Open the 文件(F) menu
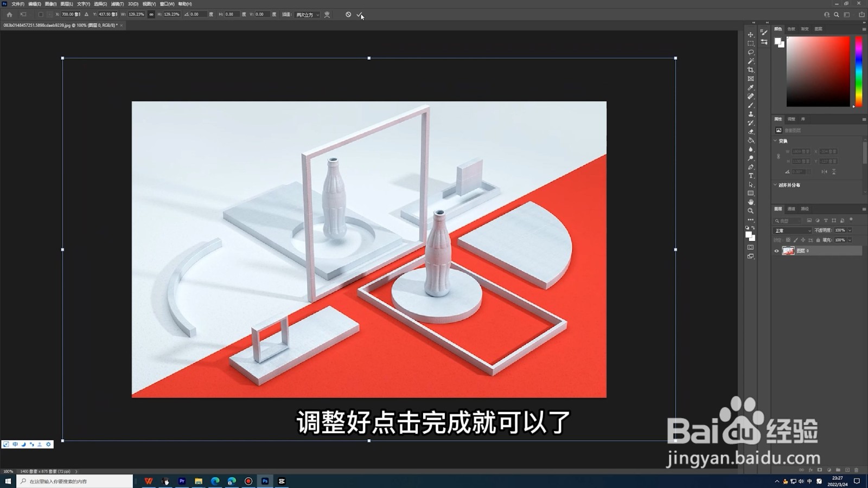Screen dimensions: 868x488 click(18, 4)
